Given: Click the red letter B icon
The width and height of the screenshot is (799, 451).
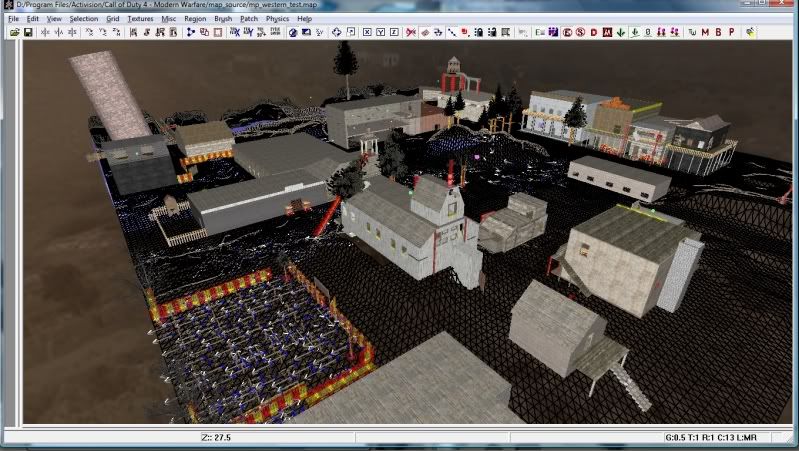Looking at the screenshot, I should [x=718, y=32].
